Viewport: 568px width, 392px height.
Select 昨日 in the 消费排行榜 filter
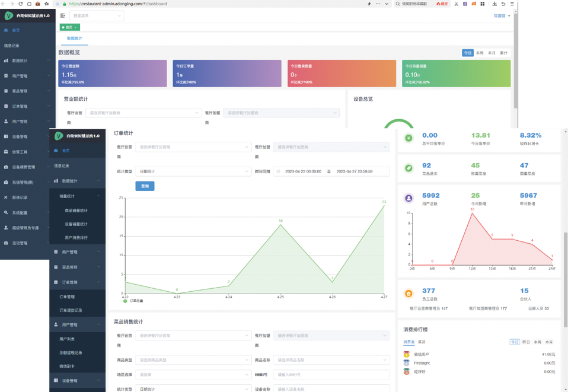[526, 342]
